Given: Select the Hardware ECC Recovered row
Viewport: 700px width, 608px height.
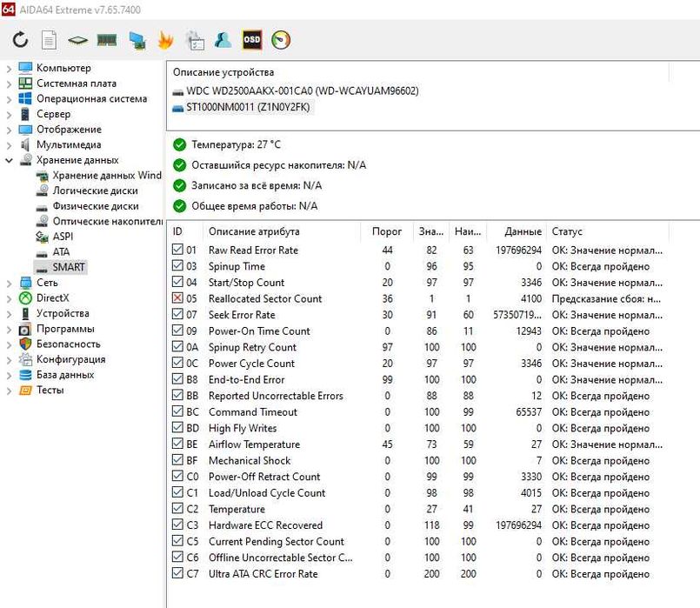Looking at the screenshot, I should click(x=417, y=525).
